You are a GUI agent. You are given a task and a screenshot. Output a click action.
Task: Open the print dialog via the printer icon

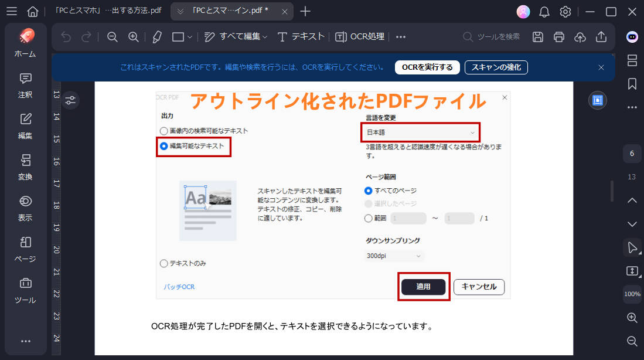point(558,36)
